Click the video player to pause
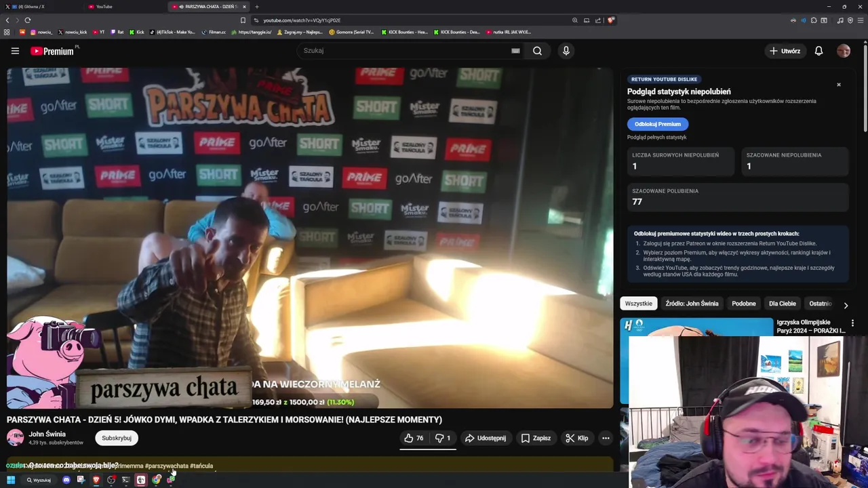868x488 pixels. tap(310, 237)
